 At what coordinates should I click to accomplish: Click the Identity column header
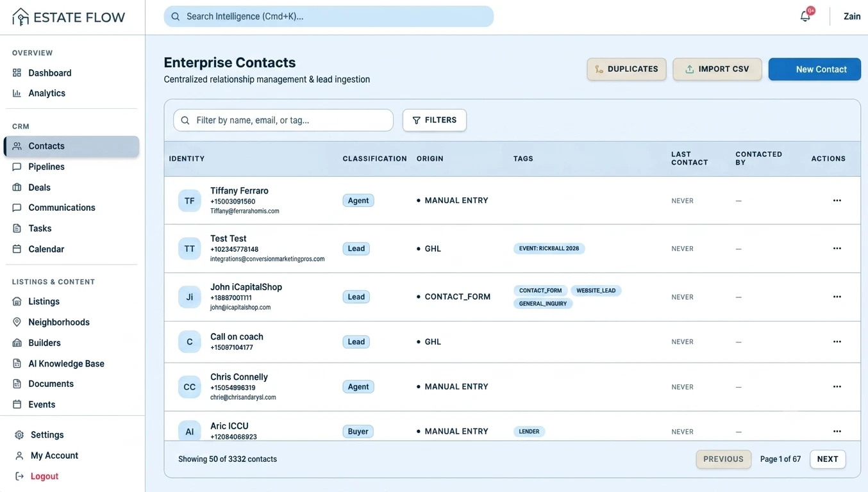(187, 159)
